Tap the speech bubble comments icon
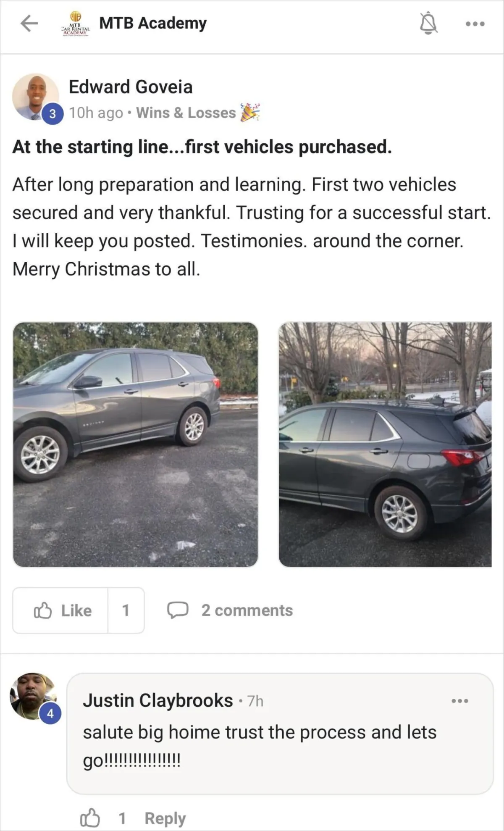This screenshot has height=831, width=504. [178, 610]
